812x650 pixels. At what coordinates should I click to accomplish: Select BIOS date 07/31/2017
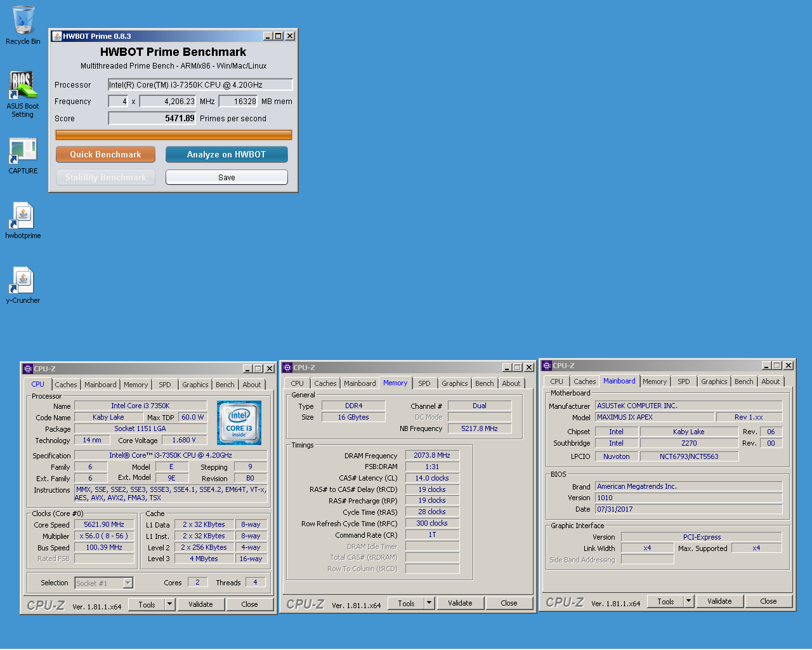coord(688,509)
